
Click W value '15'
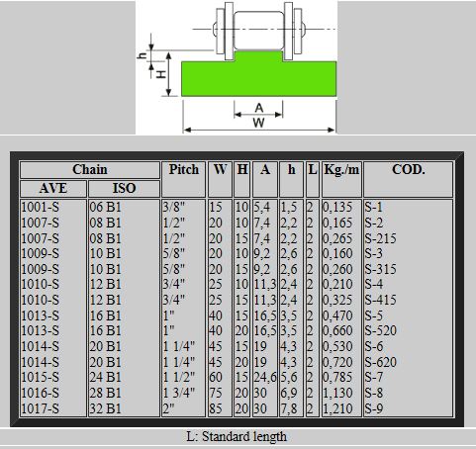click(x=216, y=207)
